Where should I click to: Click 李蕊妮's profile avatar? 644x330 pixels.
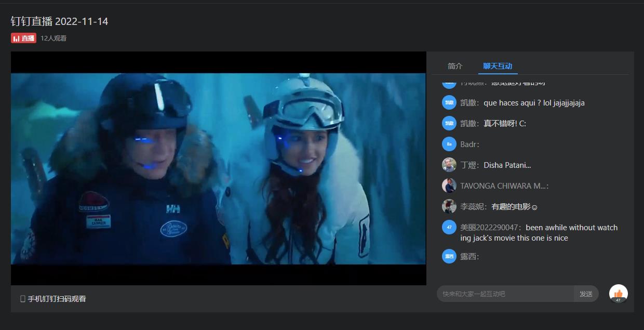[449, 206]
